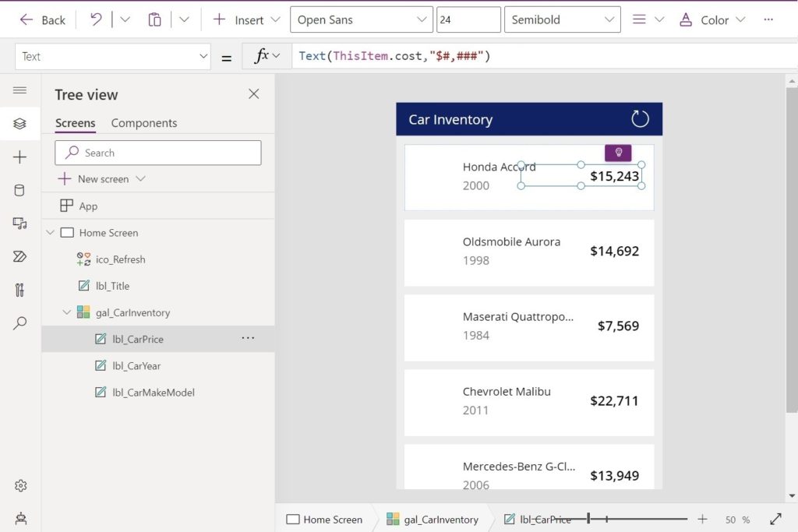Click the refresh icon in Car Inventory header

point(639,119)
